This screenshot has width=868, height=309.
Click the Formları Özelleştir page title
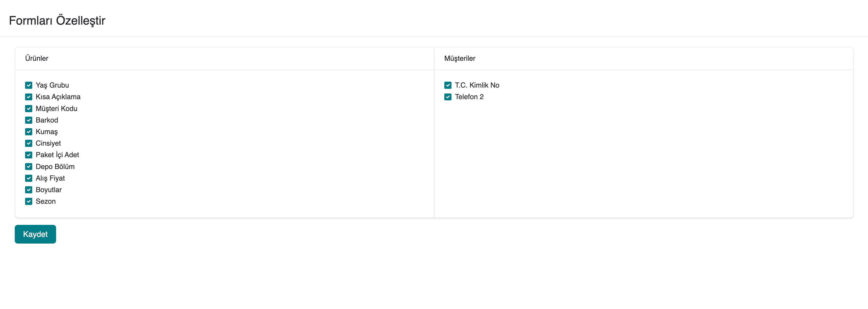coord(57,21)
